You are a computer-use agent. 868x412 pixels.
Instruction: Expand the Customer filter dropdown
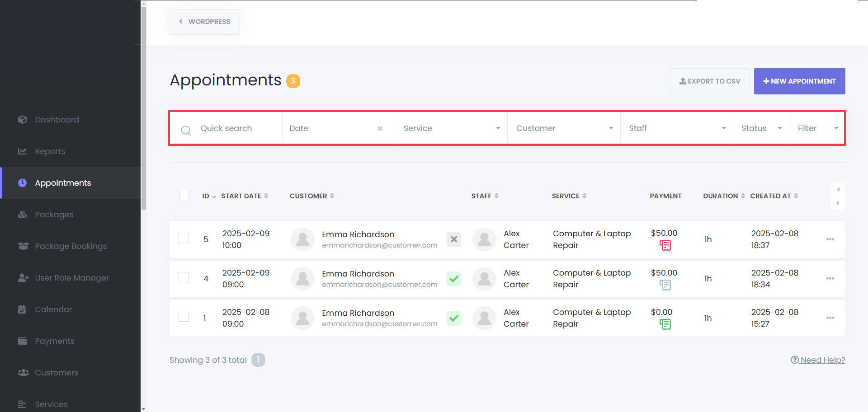[x=564, y=129]
